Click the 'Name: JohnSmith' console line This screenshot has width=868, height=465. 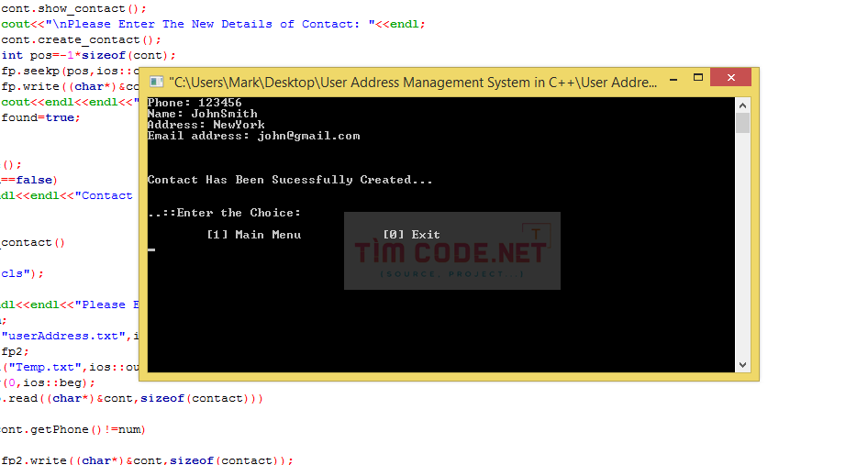point(202,114)
